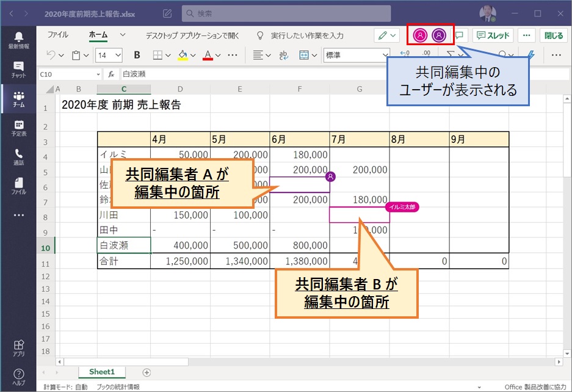The height and width of the screenshot is (392, 572).
Task: Click the スレッド conversation button
Action: pyautogui.click(x=494, y=35)
